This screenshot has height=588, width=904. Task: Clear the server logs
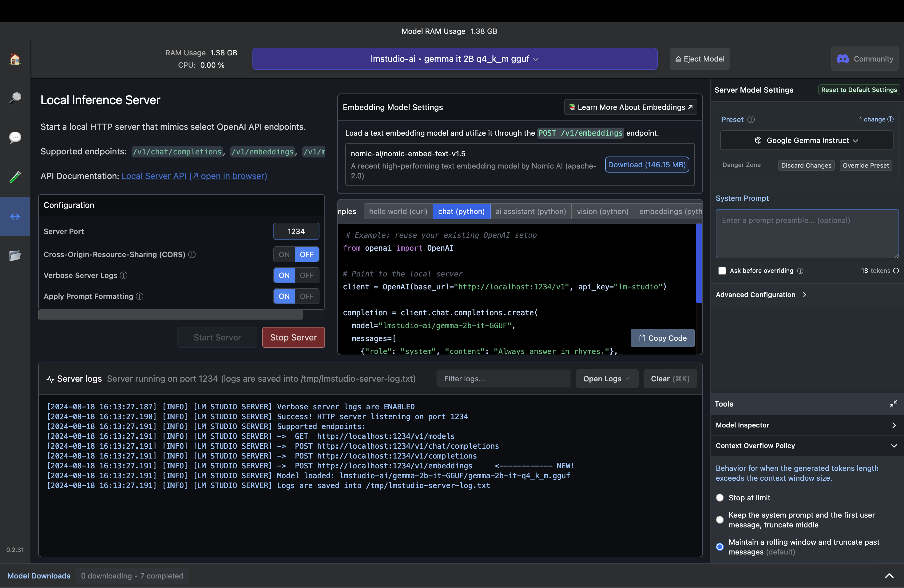[x=670, y=379]
